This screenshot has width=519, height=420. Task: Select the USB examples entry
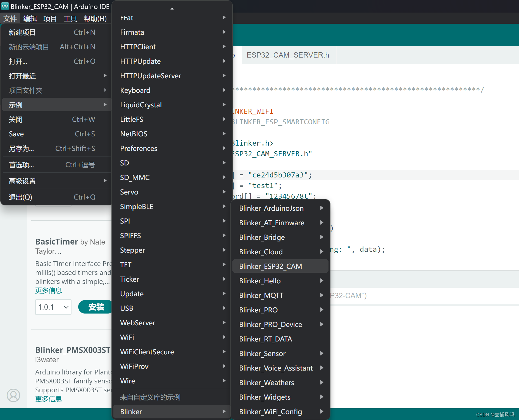coord(172,308)
